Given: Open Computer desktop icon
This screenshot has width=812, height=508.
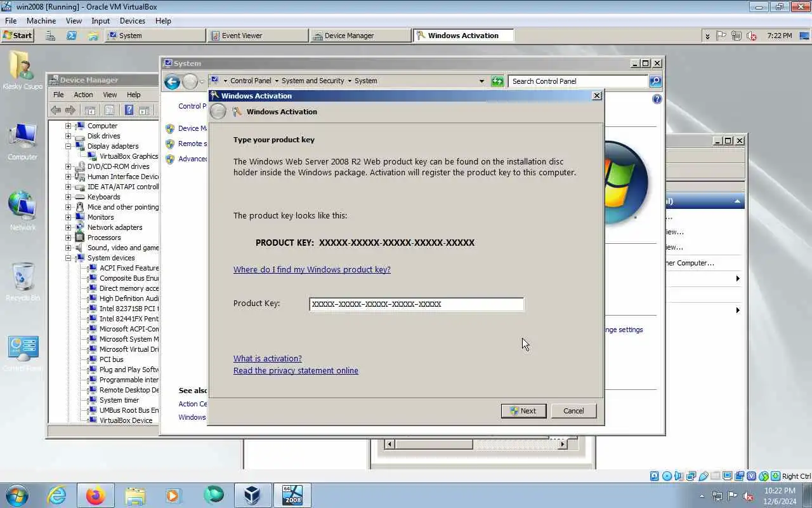Looking at the screenshot, I should [23, 141].
